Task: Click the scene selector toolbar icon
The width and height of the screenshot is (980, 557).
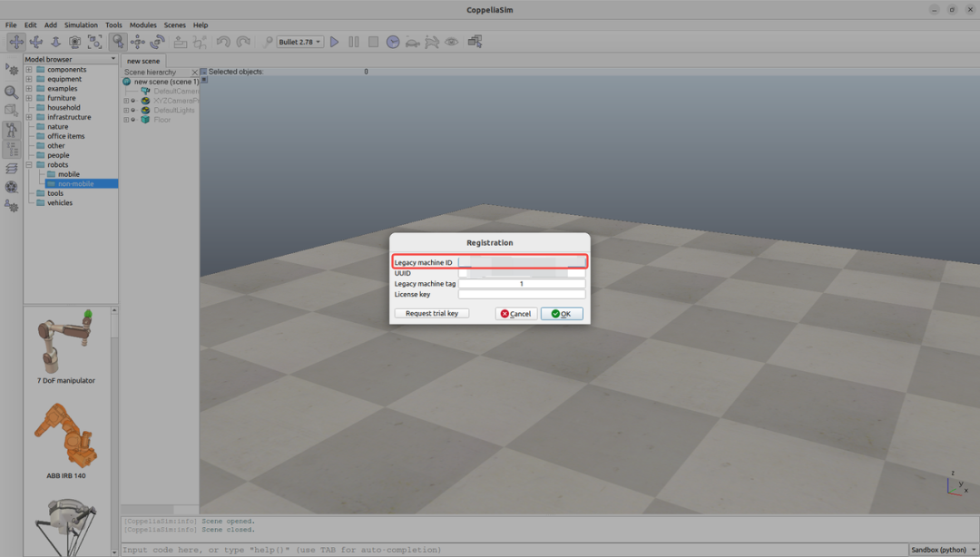Action: pyautogui.click(x=475, y=42)
